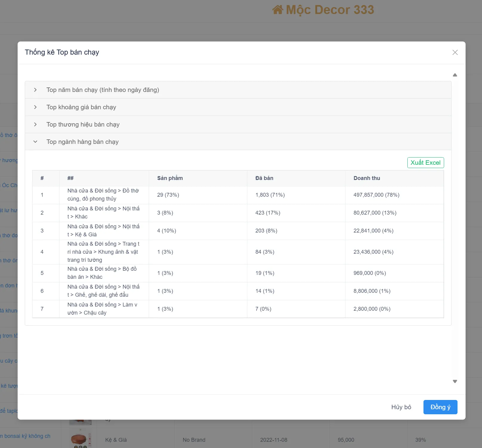Screen dimensions: 482x448
Task: Click the scroll-up arrow in the dialog
Action: coord(455,75)
